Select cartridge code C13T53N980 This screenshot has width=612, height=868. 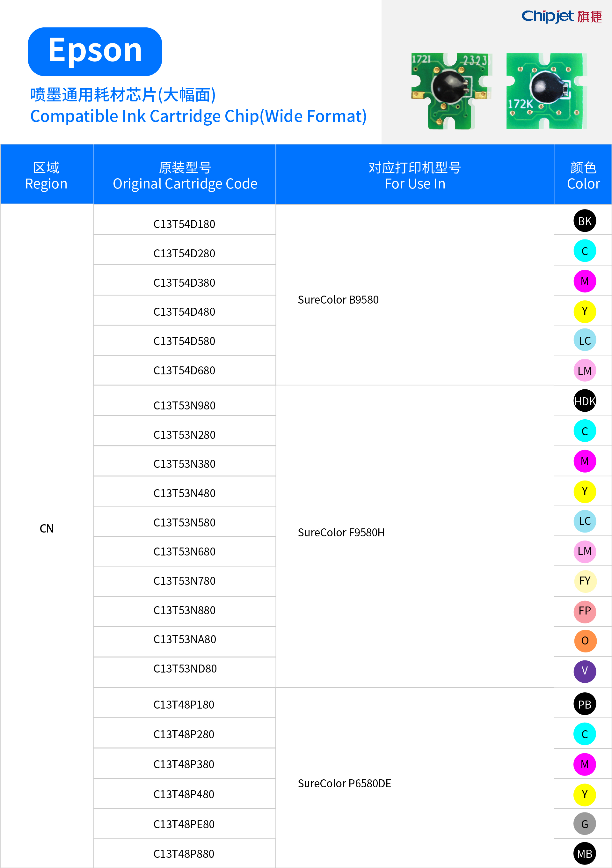[x=184, y=406]
